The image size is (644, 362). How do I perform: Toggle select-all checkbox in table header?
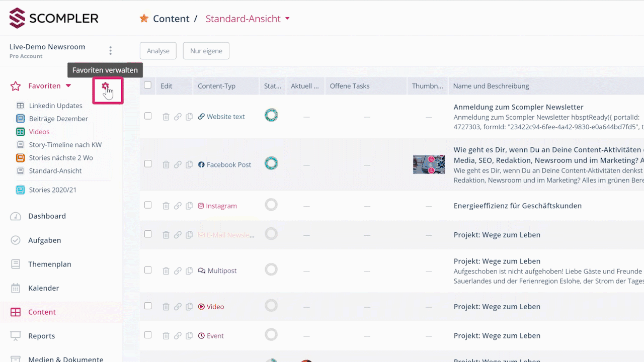148,85
